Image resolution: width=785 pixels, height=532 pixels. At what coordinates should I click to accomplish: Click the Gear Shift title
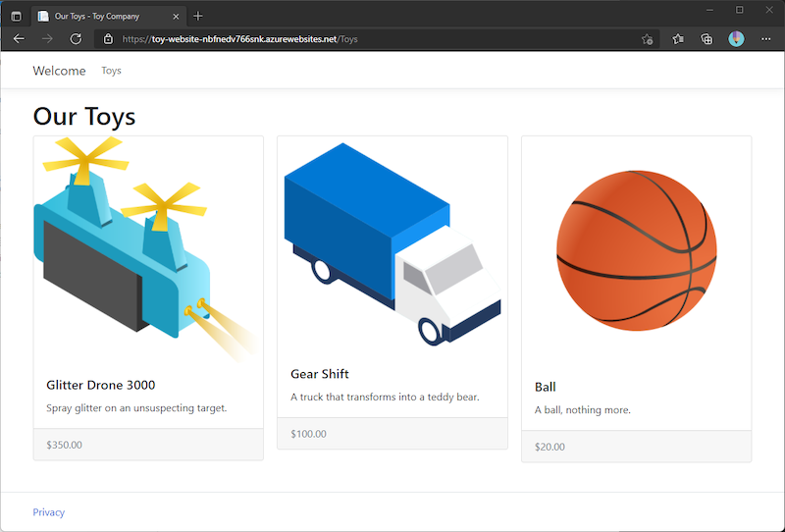coord(320,374)
